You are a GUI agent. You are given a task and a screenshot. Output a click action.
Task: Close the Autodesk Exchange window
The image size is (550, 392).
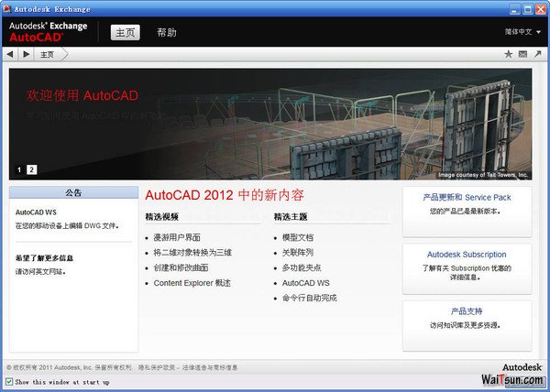tap(541, 9)
